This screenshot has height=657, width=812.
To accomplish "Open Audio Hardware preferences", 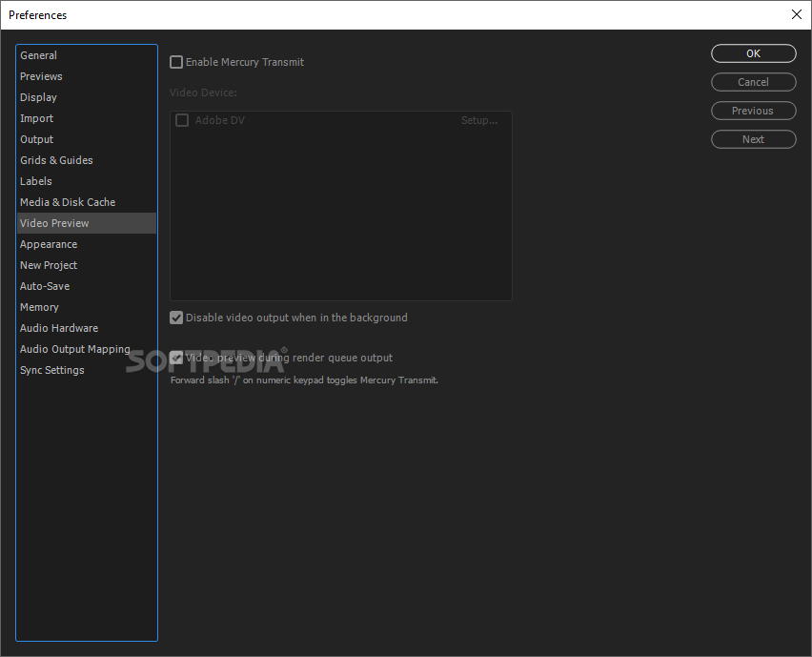I will click(x=87, y=328).
